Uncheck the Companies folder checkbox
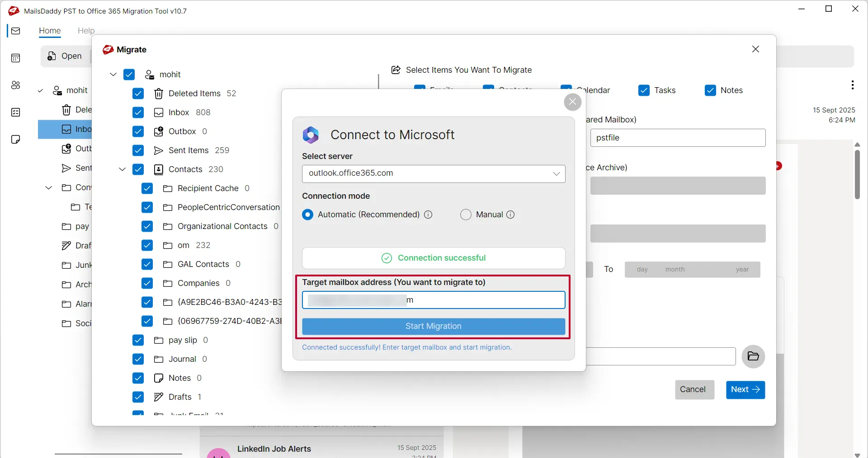868x458 pixels. click(x=147, y=283)
